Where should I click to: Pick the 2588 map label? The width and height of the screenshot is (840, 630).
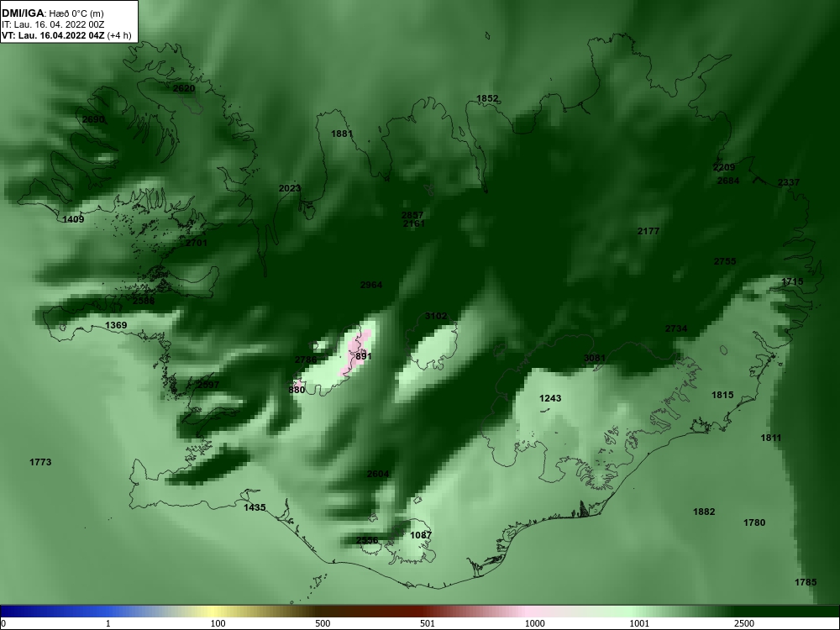pos(144,301)
